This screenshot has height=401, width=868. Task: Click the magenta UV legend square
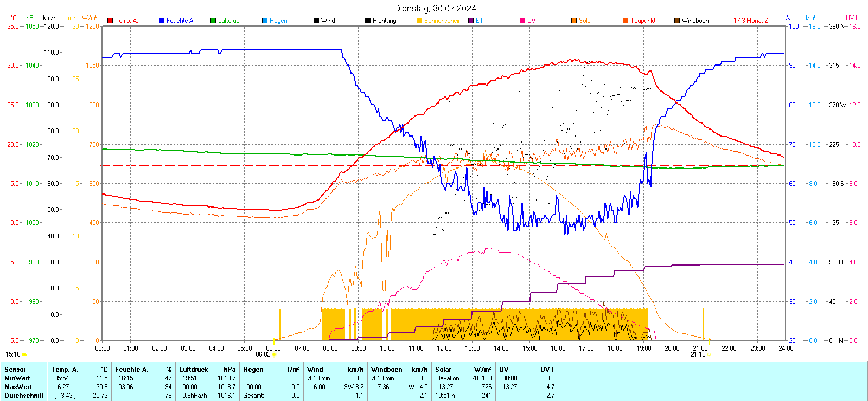(522, 21)
